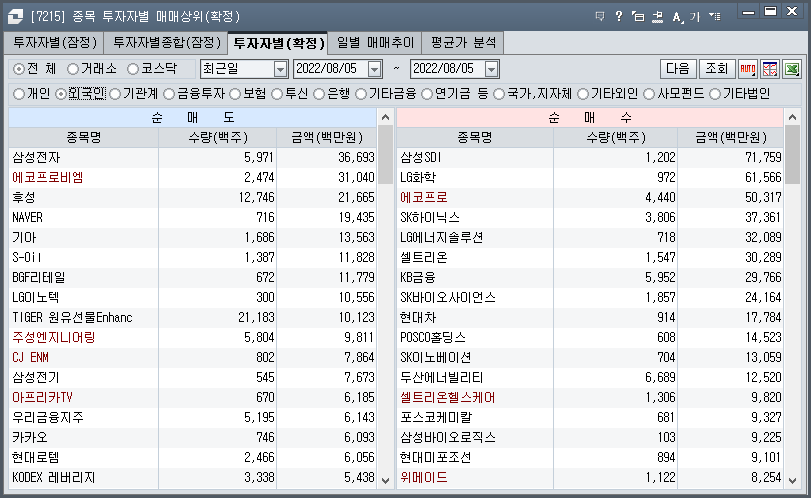Open the speech bubble memo icon

tap(600, 17)
